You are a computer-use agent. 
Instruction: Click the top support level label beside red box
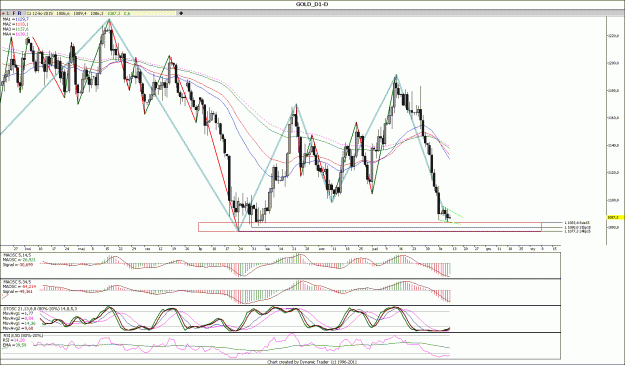(577, 223)
